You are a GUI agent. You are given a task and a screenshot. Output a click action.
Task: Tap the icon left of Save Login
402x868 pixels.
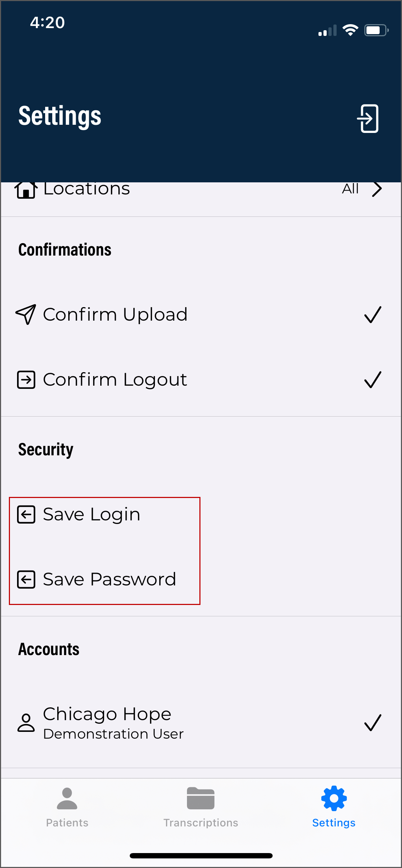pos(26,514)
